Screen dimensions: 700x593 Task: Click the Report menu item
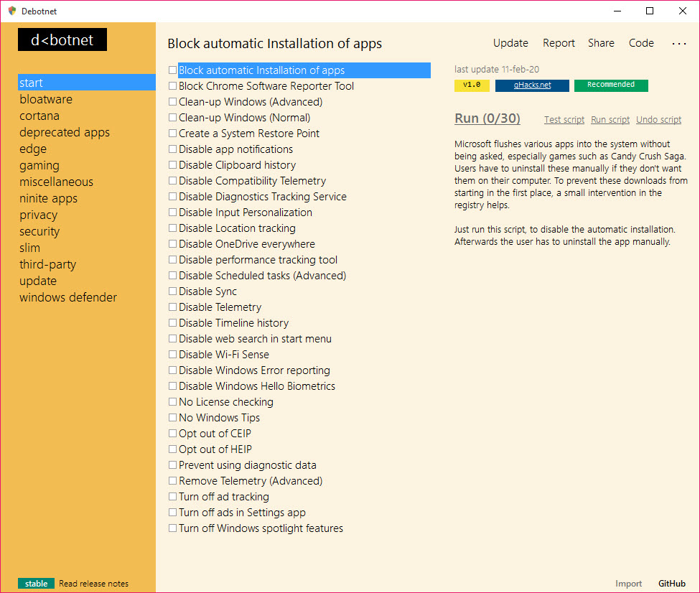coord(559,43)
